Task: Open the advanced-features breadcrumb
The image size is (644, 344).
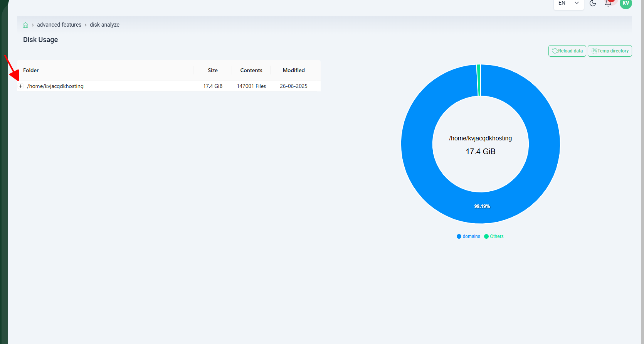Action: pos(59,25)
